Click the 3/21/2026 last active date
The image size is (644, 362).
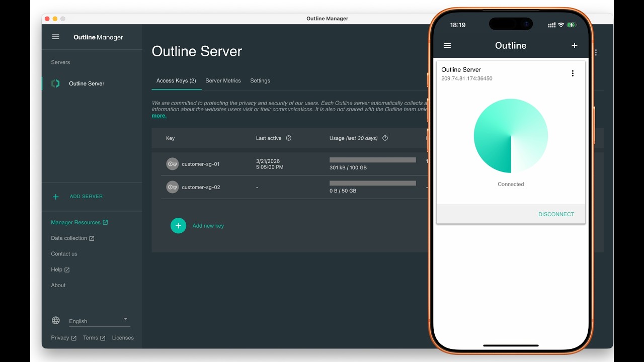pyautogui.click(x=268, y=161)
